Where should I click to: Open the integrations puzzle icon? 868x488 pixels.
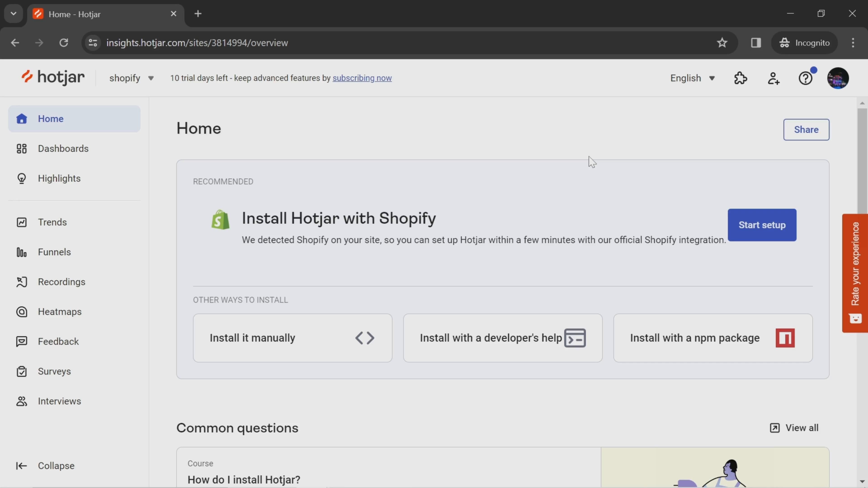click(x=741, y=78)
